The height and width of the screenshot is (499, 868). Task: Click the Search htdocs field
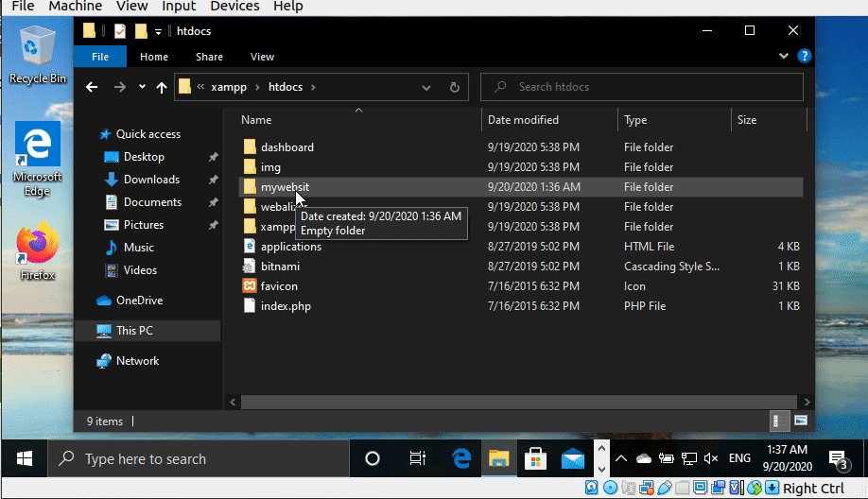point(642,87)
